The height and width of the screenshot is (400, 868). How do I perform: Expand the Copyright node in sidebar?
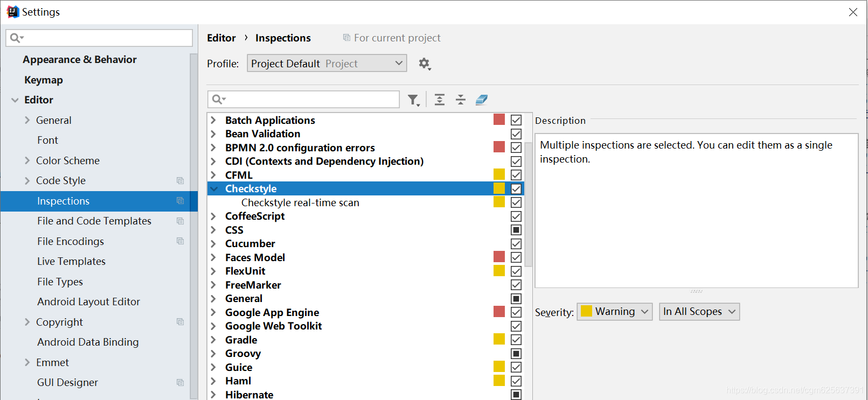click(x=27, y=322)
